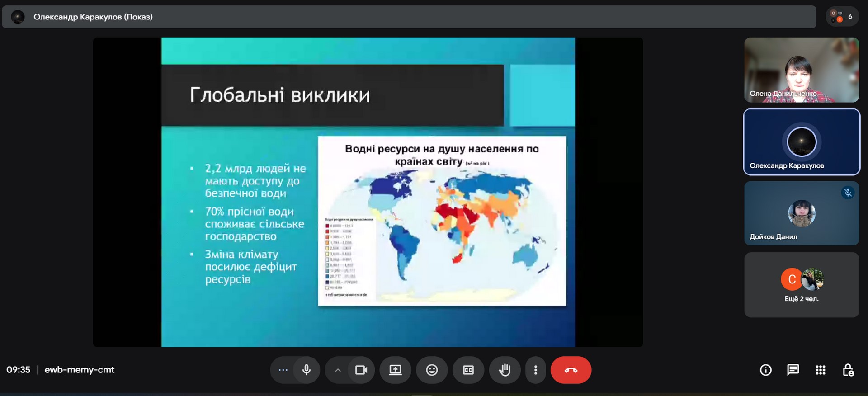Viewport: 868px width, 396px height.
Task: Start presenting your screen
Action: coord(396,370)
